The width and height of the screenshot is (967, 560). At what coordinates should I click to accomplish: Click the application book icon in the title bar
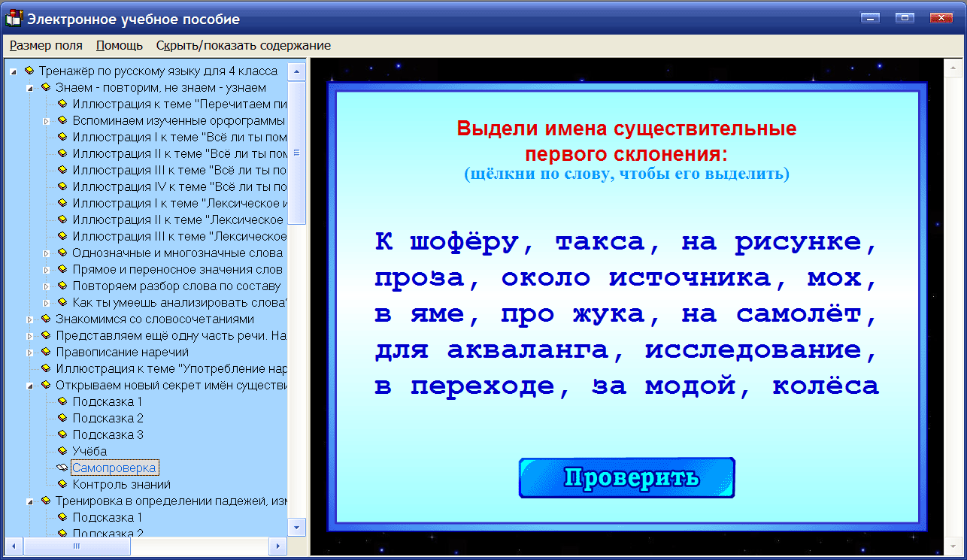[x=13, y=17]
